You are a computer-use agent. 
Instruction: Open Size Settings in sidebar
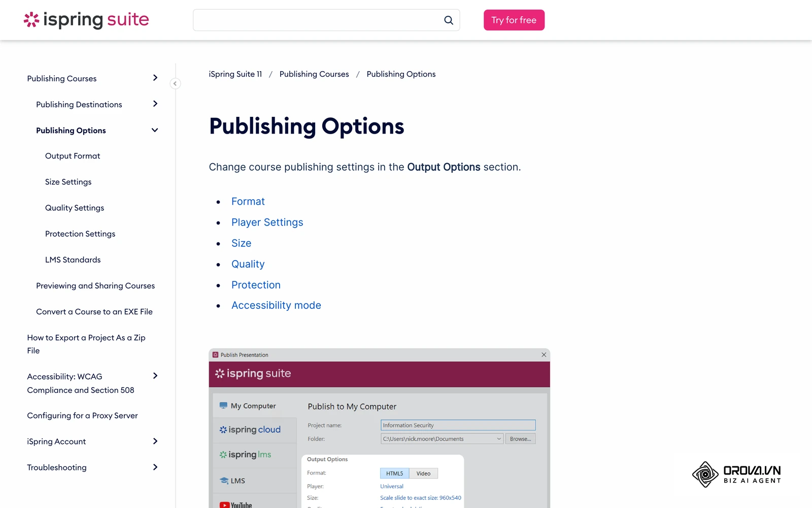pyautogui.click(x=69, y=182)
